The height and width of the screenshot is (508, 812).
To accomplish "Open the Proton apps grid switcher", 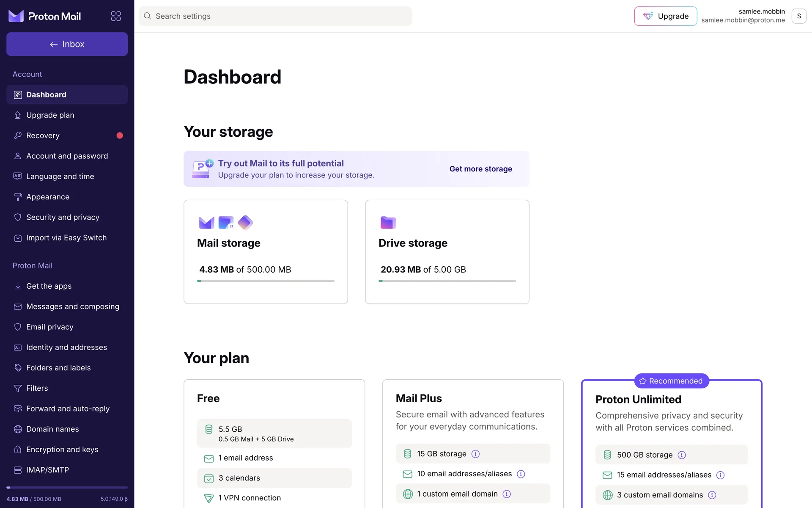I will coord(116,16).
